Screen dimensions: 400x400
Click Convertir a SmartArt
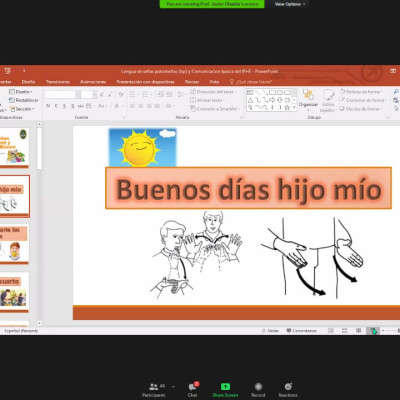click(215, 109)
